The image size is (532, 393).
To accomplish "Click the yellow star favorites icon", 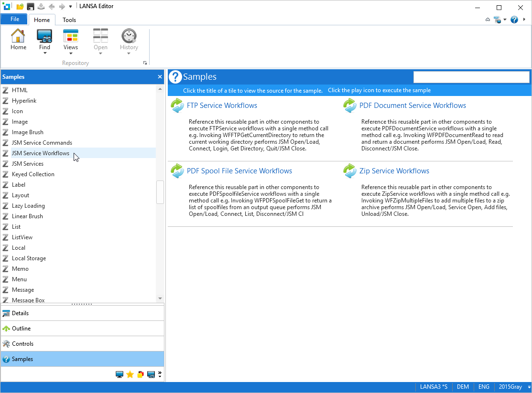I will (130, 374).
